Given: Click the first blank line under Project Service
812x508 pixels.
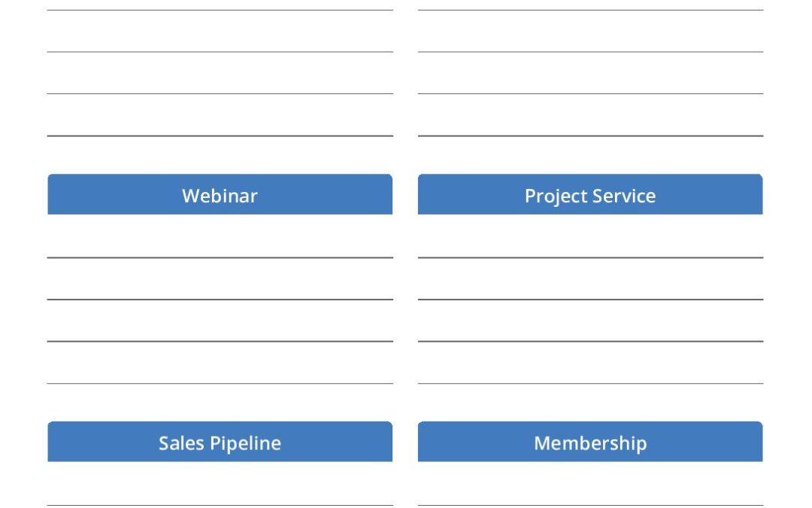Looking at the screenshot, I should 590,238.
